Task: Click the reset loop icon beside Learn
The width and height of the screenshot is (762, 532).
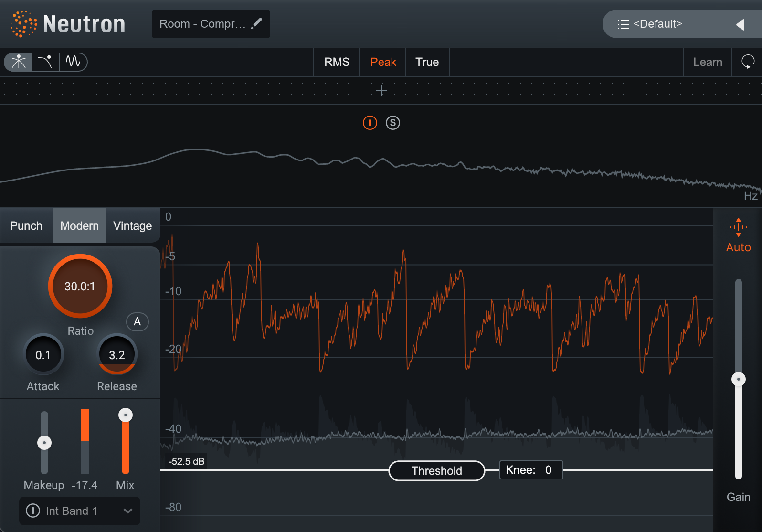Action: pos(748,62)
